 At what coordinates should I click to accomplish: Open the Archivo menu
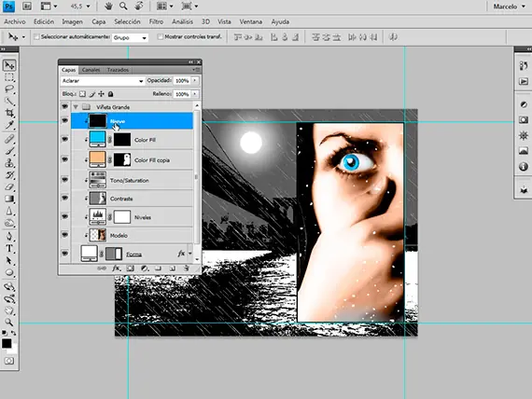pyautogui.click(x=15, y=21)
